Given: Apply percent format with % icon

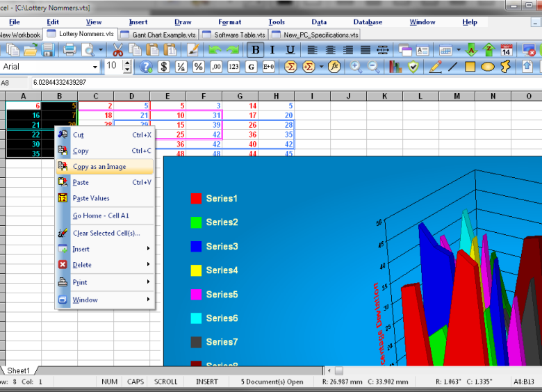Looking at the screenshot, I should point(198,67).
